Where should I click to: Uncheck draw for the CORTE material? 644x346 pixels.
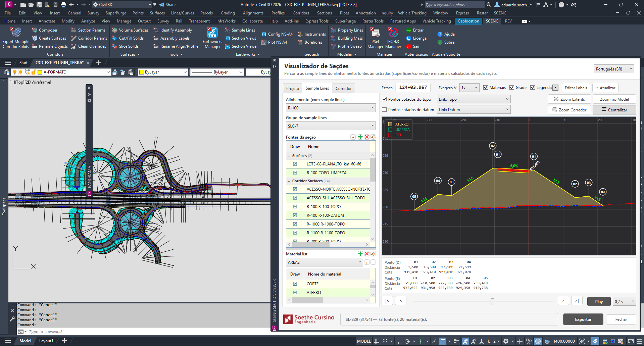pyautogui.click(x=295, y=284)
